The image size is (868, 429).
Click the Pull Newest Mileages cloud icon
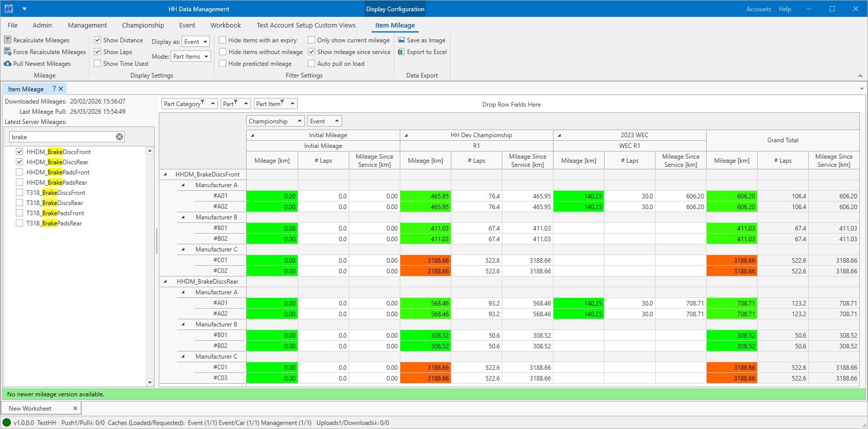point(8,64)
